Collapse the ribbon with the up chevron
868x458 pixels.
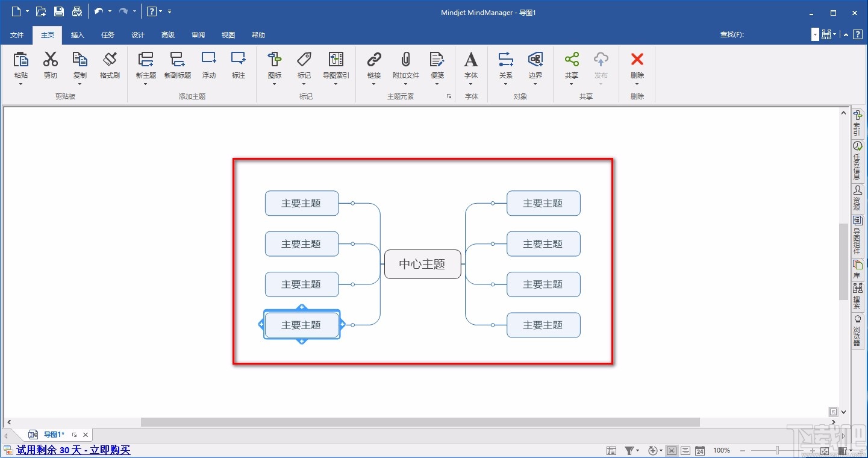[845, 35]
